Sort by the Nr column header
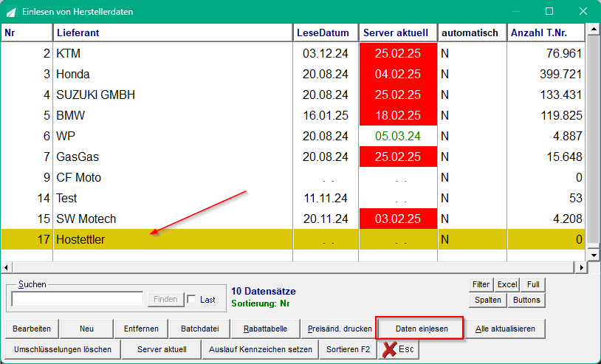 pos(27,33)
